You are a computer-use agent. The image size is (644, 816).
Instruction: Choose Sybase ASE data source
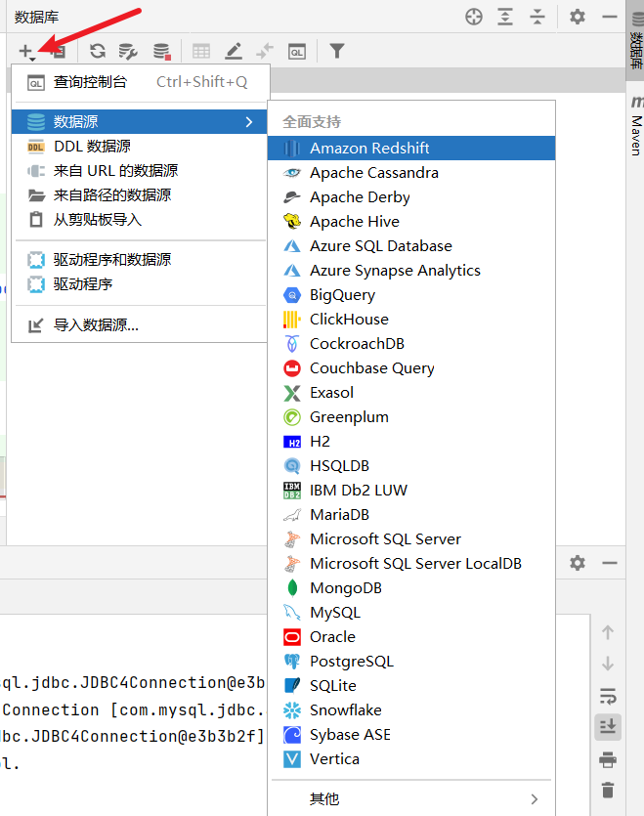[x=411, y=735]
